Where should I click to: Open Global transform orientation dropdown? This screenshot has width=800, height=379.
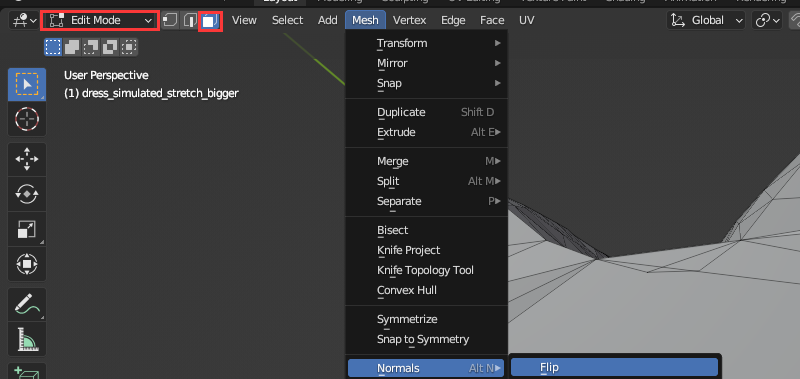707,20
